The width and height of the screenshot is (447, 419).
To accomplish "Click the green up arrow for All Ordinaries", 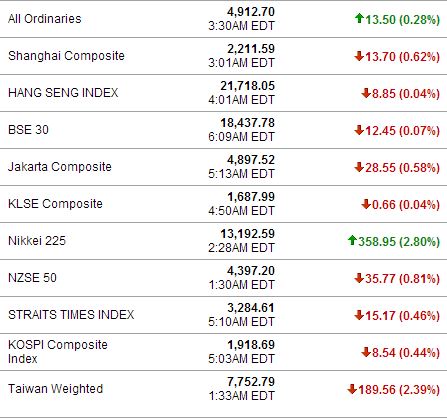I will (359, 18).
